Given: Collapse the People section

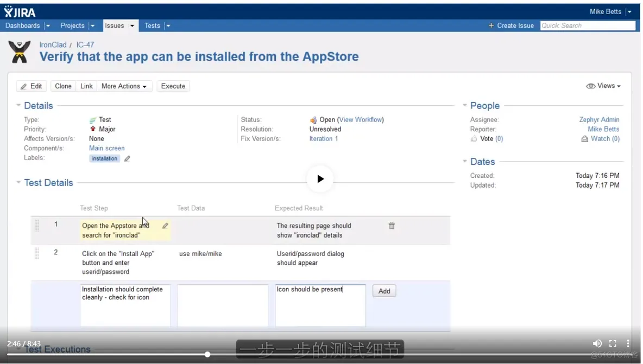Looking at the screenshot, I should click(465, 106).
